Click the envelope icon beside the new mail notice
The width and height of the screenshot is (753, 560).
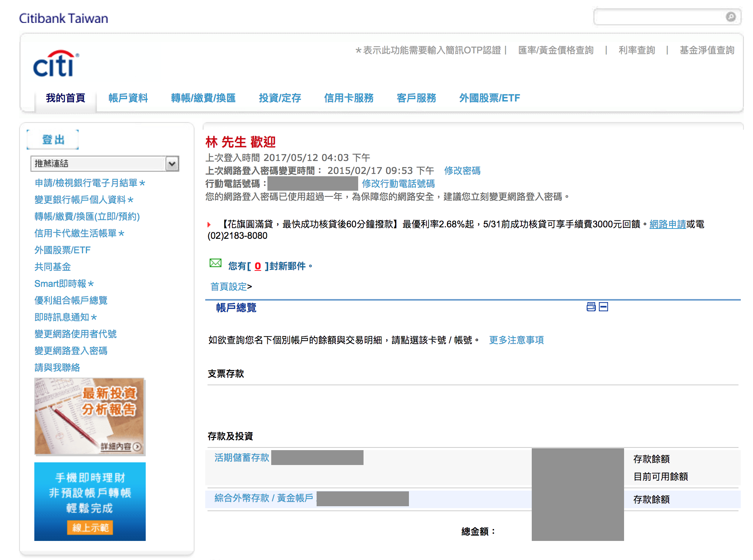[x=215, y=263]
